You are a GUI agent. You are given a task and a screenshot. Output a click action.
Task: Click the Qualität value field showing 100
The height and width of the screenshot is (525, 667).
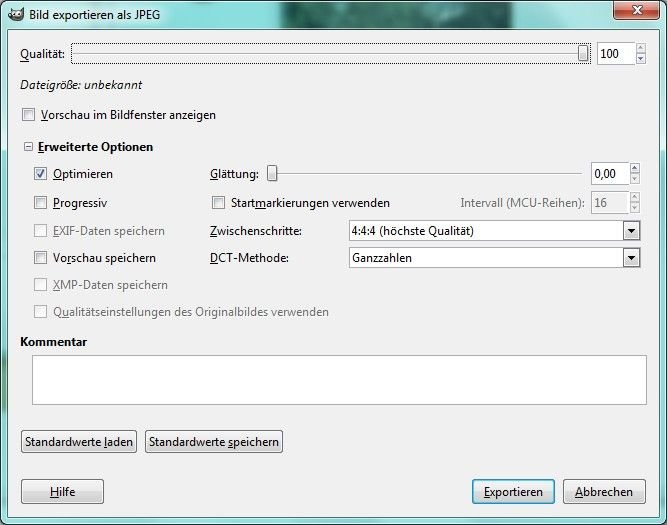coord(616,54)
